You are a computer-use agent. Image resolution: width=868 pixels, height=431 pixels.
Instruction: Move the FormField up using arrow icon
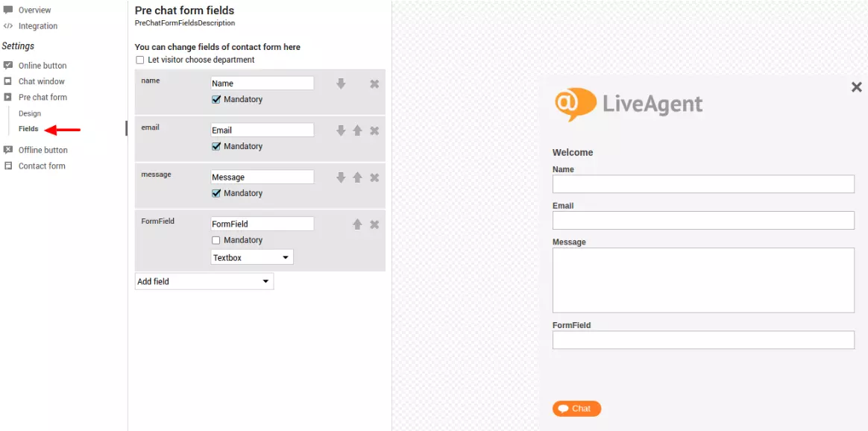[x=357, y=224]
